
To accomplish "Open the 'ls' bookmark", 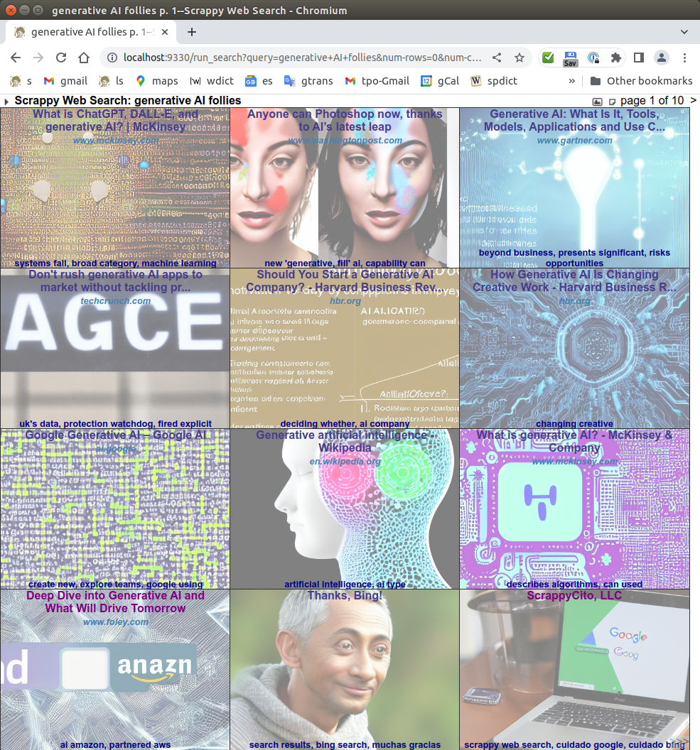I will point(111,81).
